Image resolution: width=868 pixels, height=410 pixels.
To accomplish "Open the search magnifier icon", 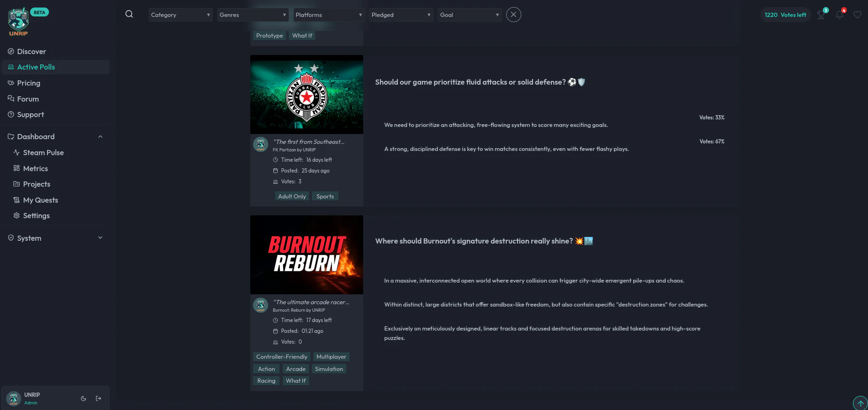I will [129, 14].
